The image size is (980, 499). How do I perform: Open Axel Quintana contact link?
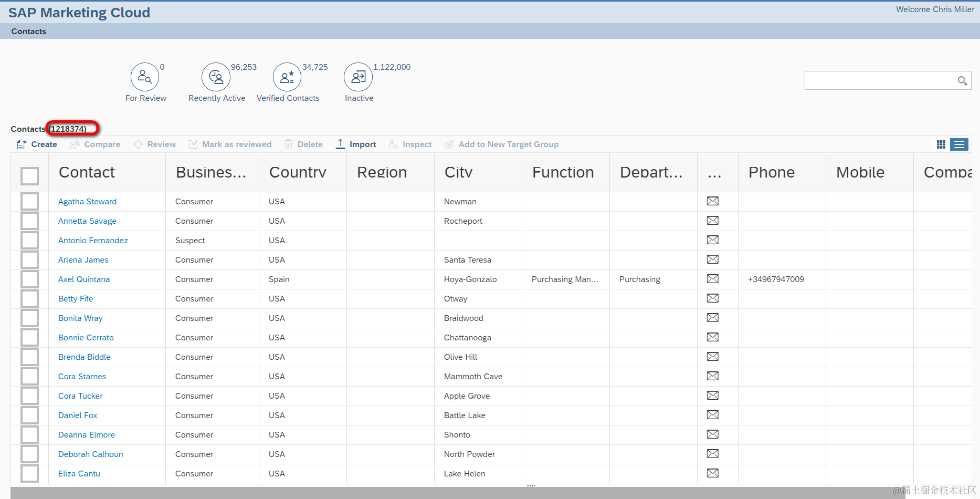pos(84,279)
